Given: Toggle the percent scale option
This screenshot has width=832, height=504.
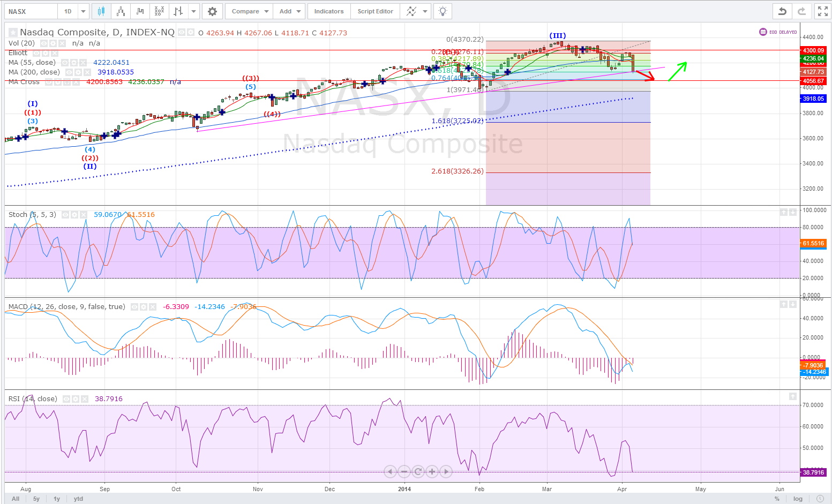Looking at the screenshot, I should pyautogui.click(x=777, y=499).
